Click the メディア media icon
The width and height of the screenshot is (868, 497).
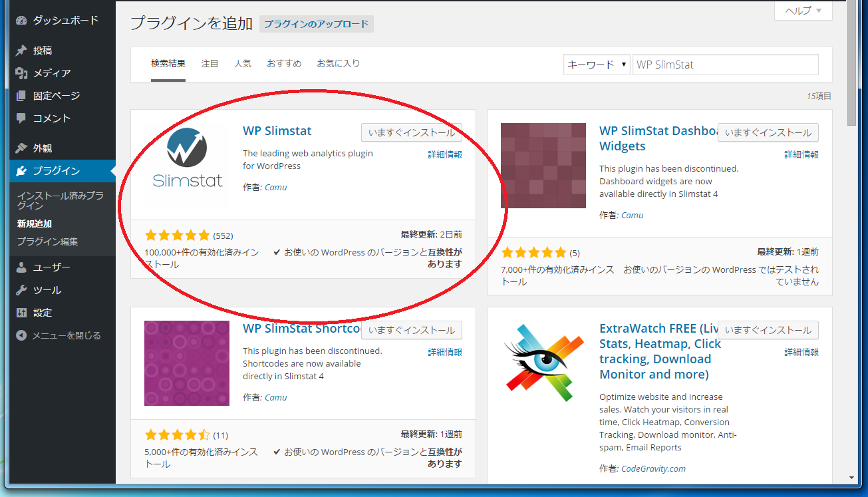point(21,73)
